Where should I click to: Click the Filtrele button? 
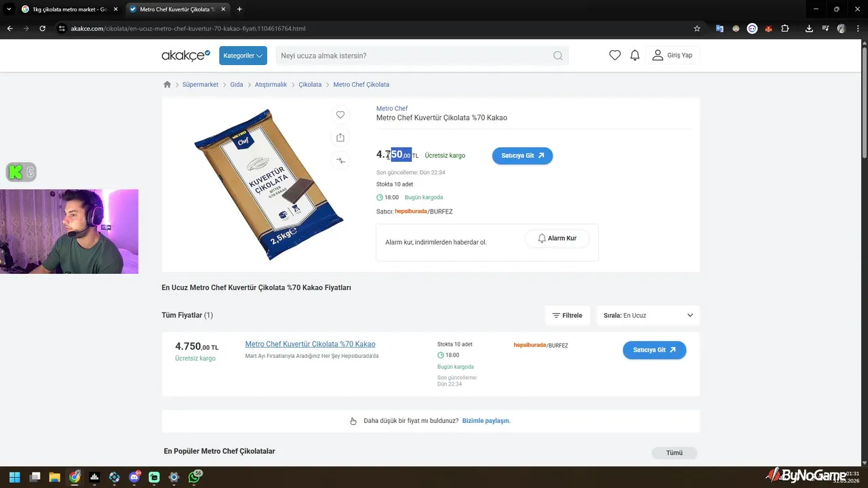pos(568,315)
